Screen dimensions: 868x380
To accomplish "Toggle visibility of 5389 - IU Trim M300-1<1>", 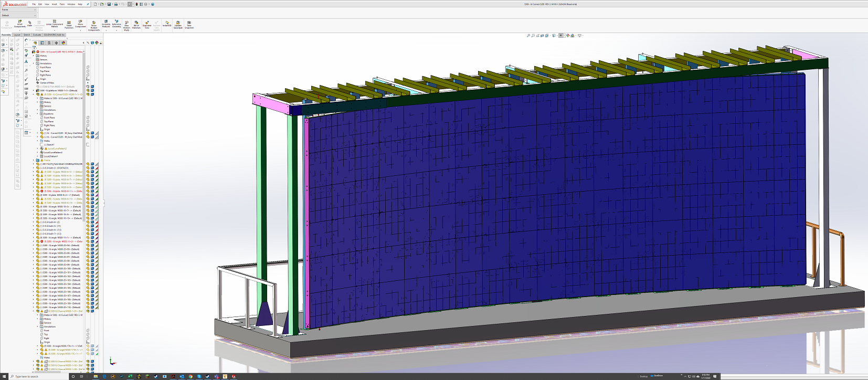I will (88, 87).
